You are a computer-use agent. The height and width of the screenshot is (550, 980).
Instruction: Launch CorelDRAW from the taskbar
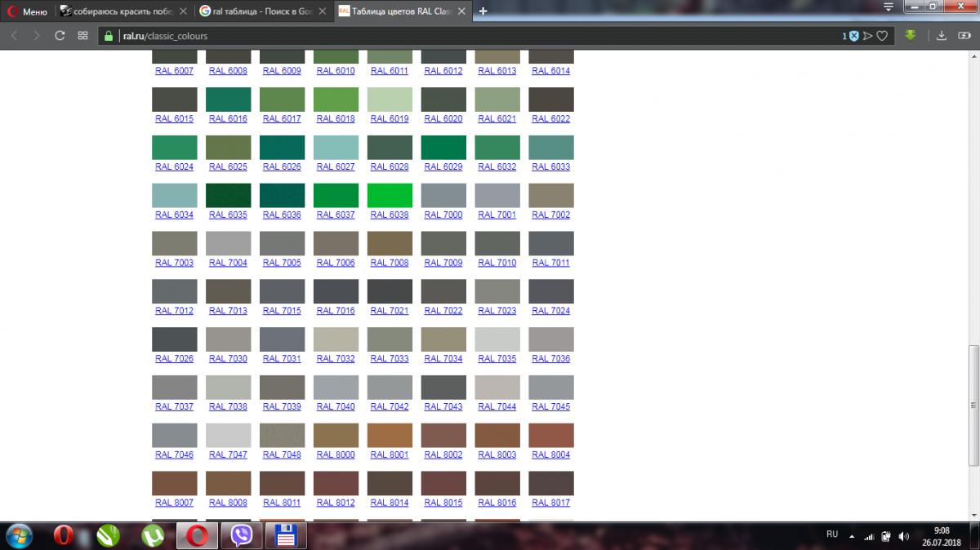pos(109,535)
